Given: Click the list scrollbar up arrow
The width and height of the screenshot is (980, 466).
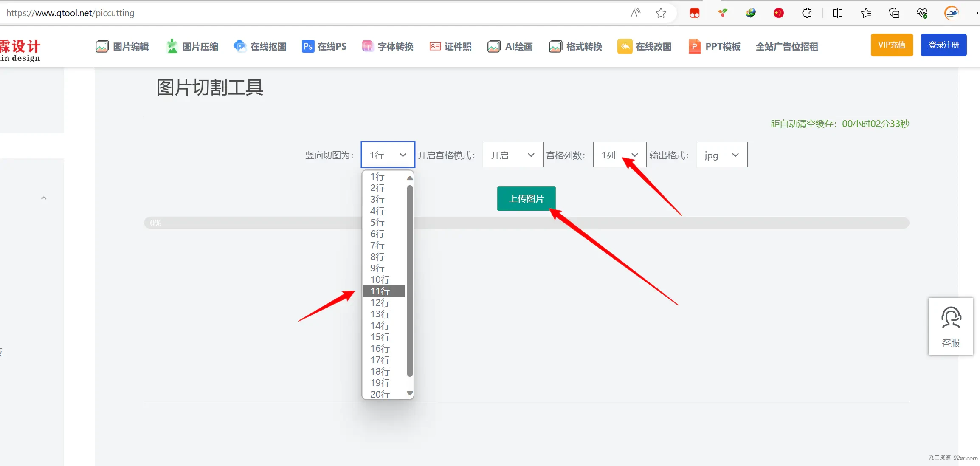Looking at the screenshot, I should (x=410, y=178).
